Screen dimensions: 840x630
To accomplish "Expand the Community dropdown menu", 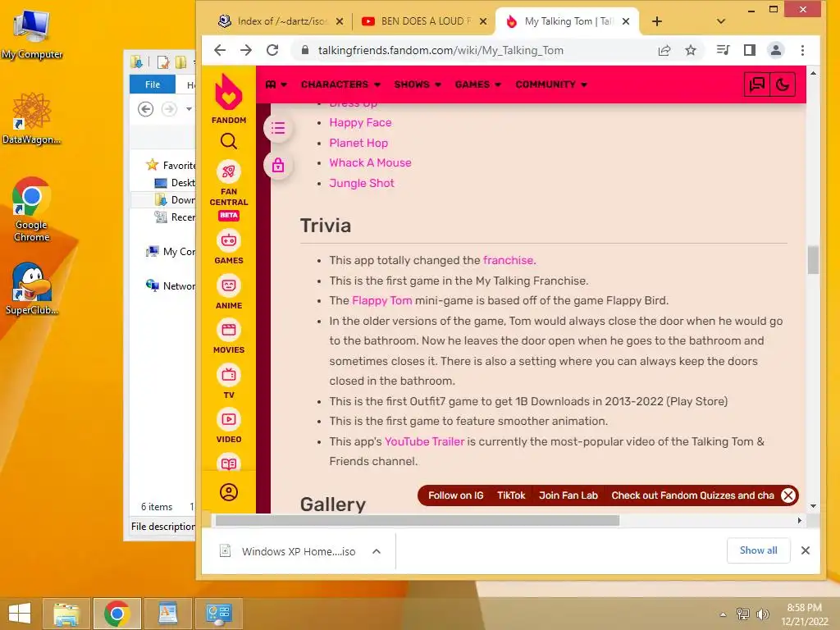I will tap(551, 84).
